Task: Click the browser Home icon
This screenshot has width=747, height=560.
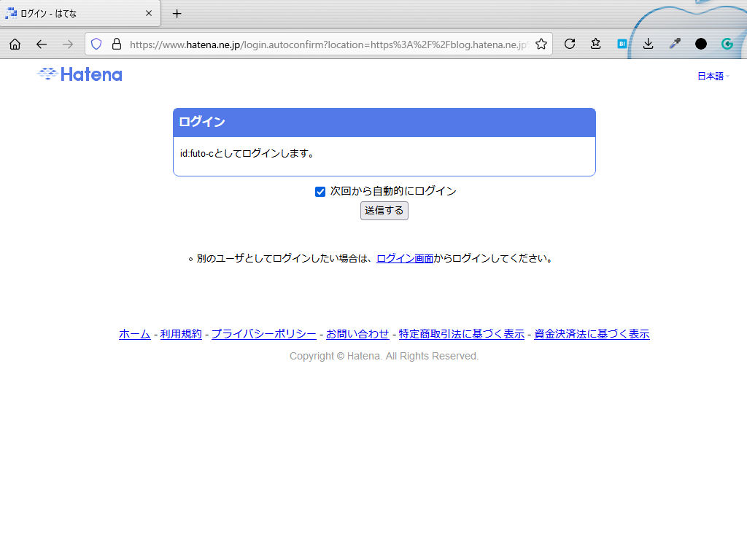Action: (15, 44)
